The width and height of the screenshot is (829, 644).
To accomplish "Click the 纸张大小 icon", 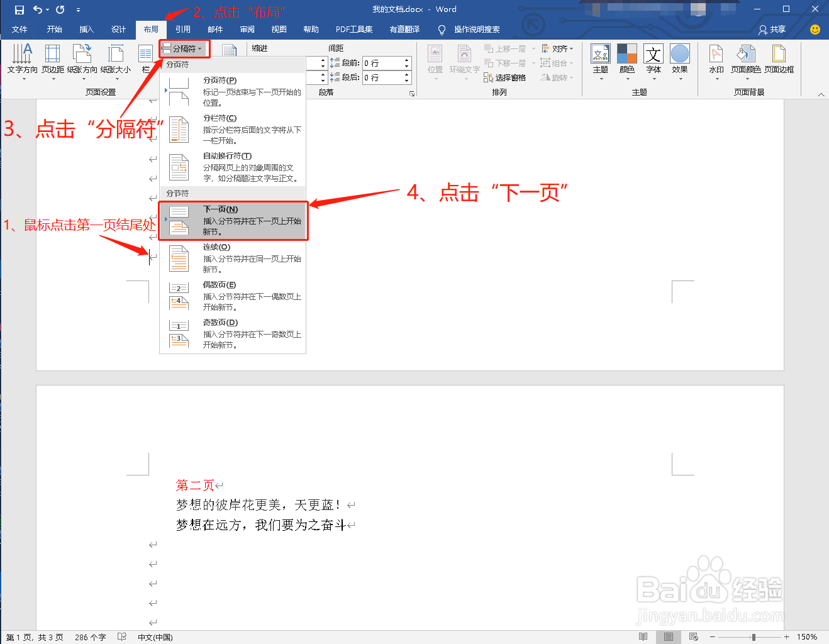I will (116, 61).
